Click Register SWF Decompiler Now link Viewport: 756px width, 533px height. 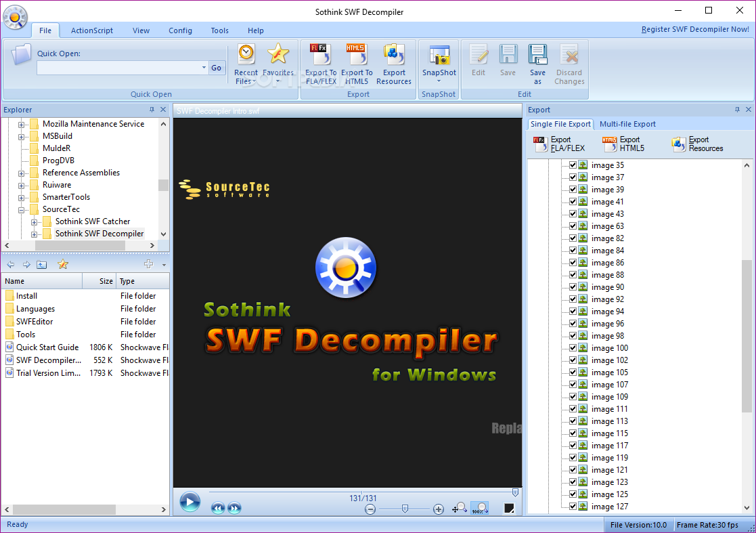[x=695, y=29]
